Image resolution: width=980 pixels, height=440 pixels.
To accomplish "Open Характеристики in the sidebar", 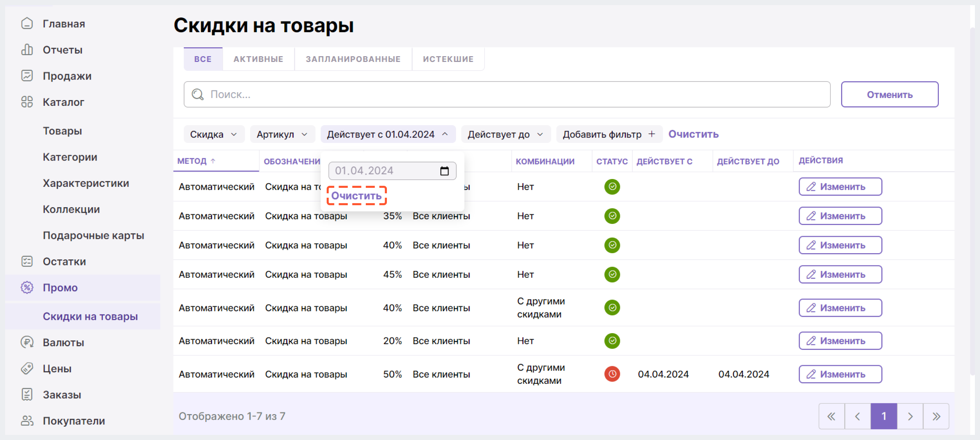I will tap(86, 183).
